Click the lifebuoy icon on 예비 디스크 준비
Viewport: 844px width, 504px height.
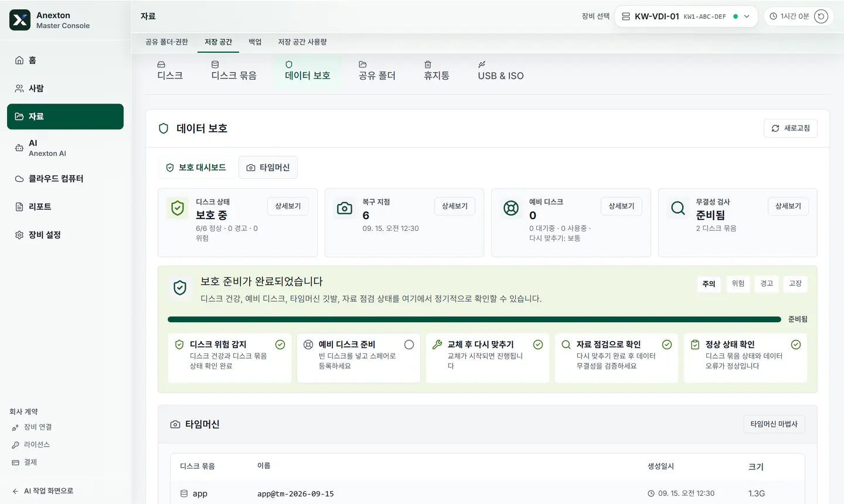(308, 345)
